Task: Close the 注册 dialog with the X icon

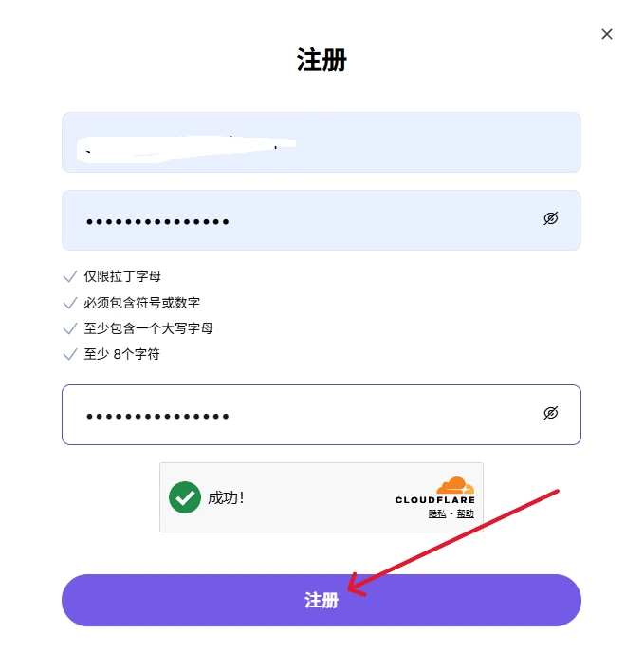Action: click(607, 34)
